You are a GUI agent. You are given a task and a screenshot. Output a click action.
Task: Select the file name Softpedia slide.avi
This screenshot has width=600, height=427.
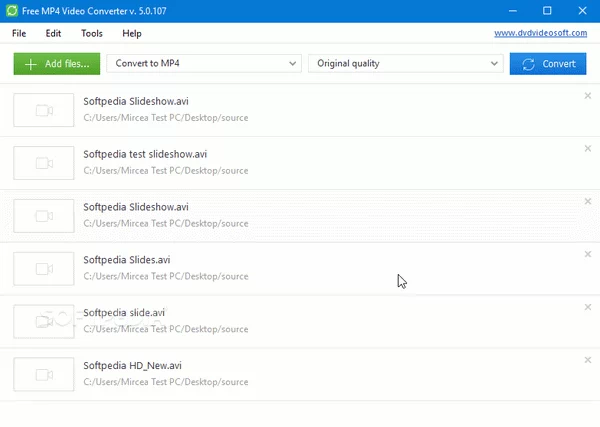tap(124, 313)
